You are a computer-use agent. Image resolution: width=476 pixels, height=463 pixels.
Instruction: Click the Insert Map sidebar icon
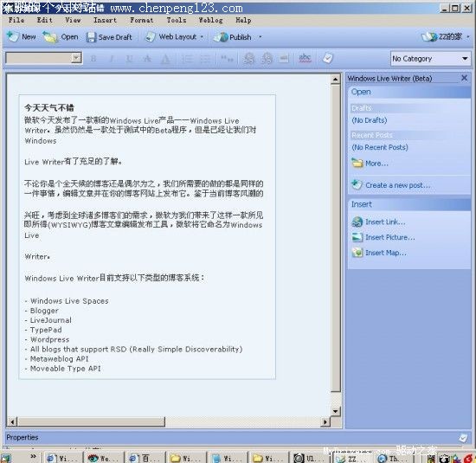tap(357, 253)
